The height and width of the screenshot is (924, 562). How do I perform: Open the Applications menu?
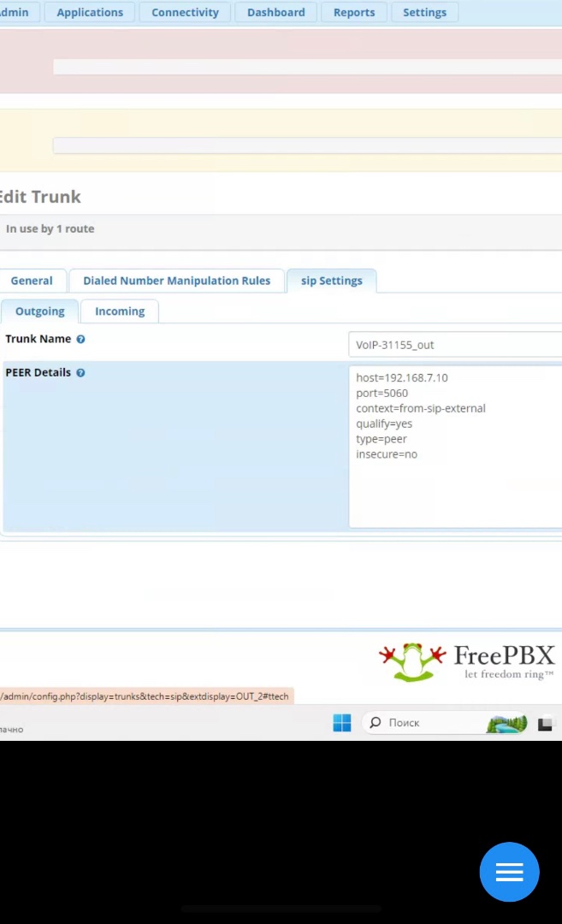(x=90, y=12)
